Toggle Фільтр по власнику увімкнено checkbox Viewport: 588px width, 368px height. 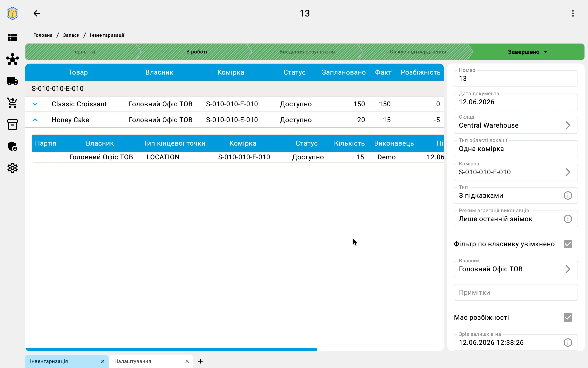(x=568, y=244)
